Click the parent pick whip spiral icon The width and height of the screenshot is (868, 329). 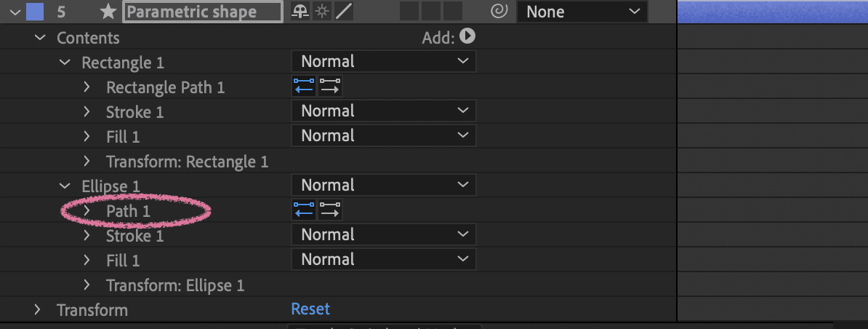499,12
